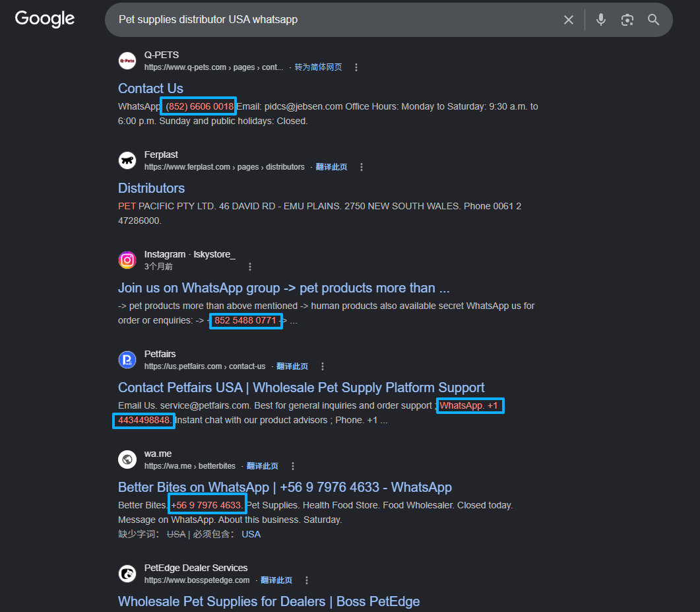700x612 pixels.
Task: Click the Petfairs site name
Action: coord(160,354)
